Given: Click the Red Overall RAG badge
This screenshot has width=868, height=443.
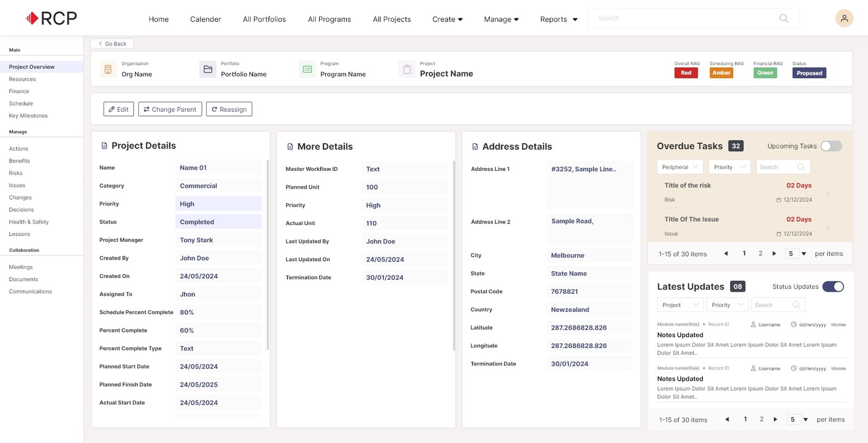Looking at the screenshot, I should click(686, 73).
